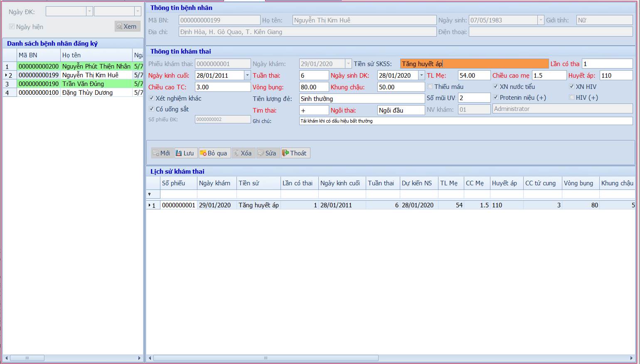The width and height of the screenshot is (640, 364).
Task: Toggle Protenin niệu (+) checkbox
Action: 495,97
